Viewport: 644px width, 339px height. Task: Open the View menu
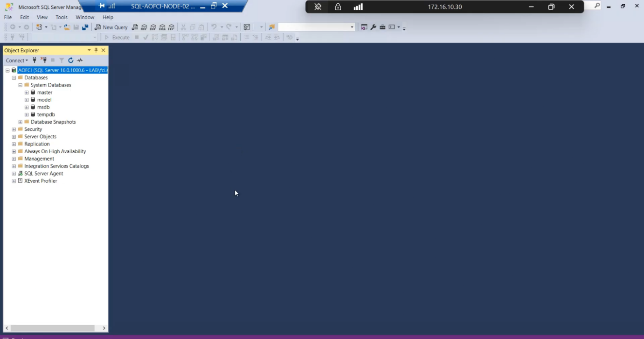[42, 17]
